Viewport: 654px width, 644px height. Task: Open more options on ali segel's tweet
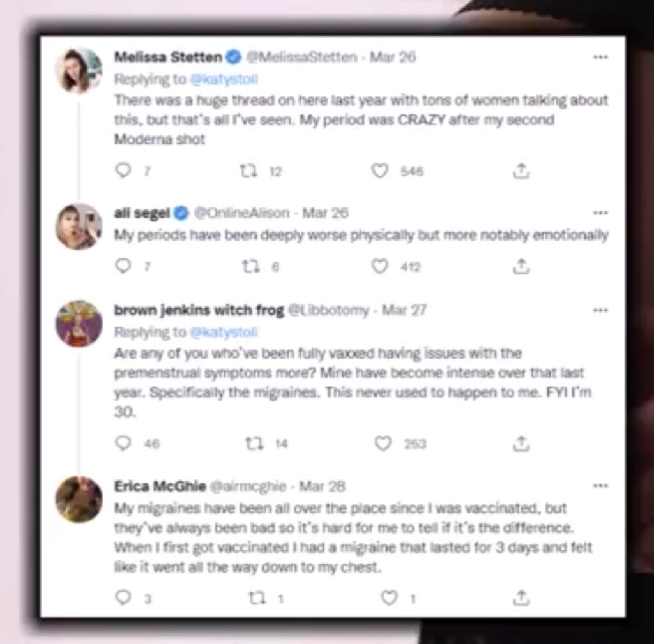coord(600,213)
